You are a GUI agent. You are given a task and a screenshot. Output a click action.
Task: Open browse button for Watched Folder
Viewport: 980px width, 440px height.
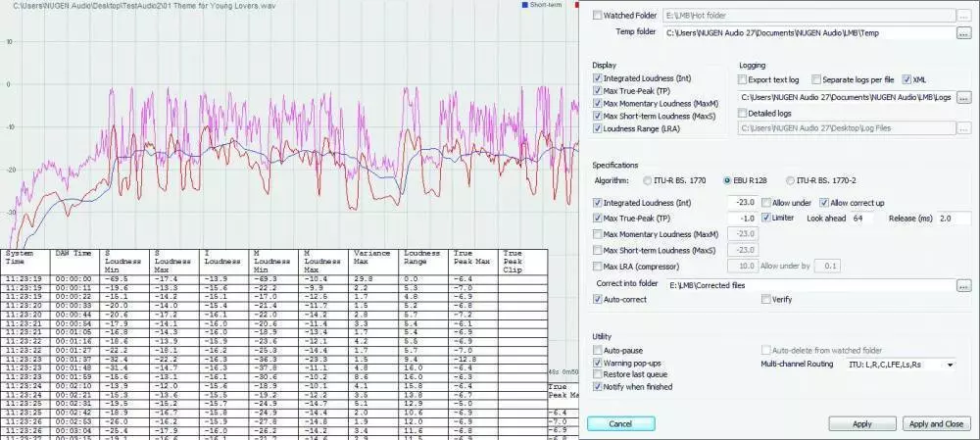[965, 15]
